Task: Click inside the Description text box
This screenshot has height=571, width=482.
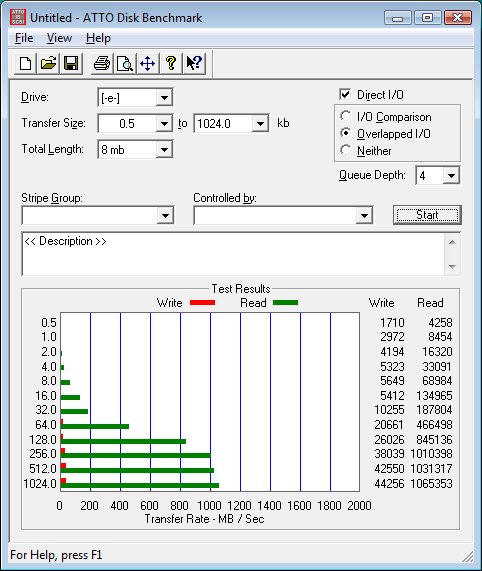Action: coord(233,254)
